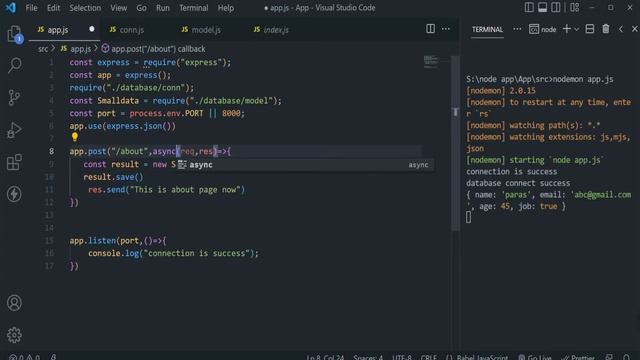Open the Help menu
This screenshot has width=640, height=360.
225,8
